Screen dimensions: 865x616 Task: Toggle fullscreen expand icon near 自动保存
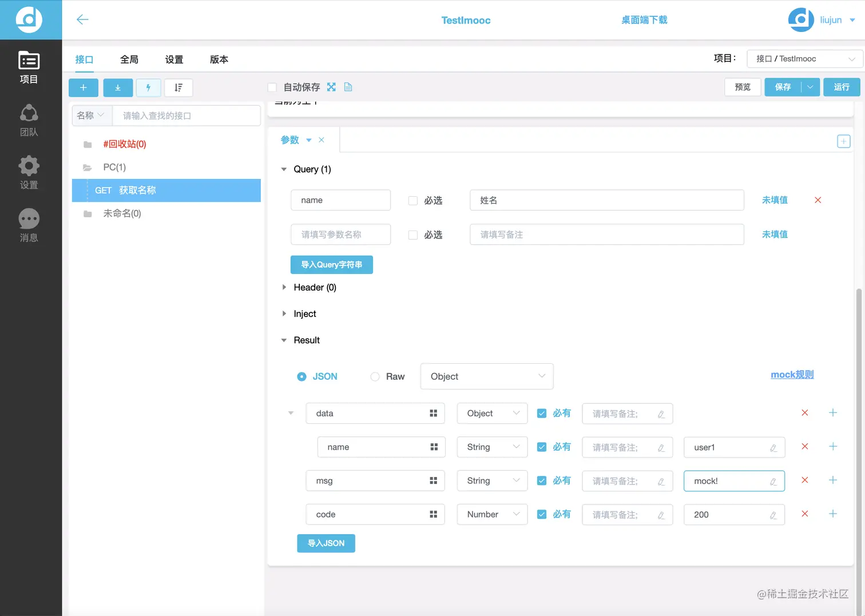point(331,87)
